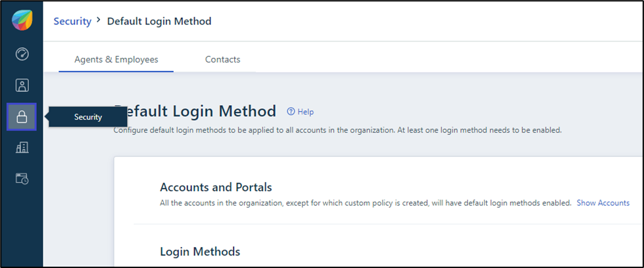Go back to Security breadcrumb
This screenshot has width=644, height=268.
(72, 21)
